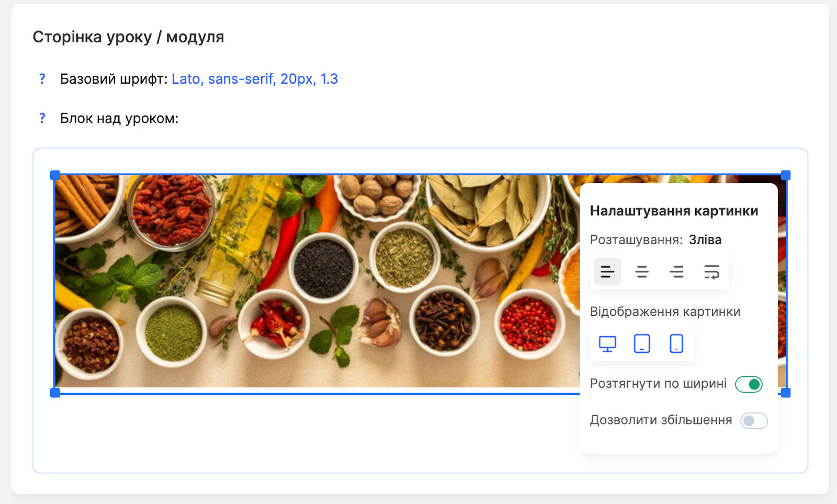Click the desktop display icon
The height and width of the screenshot is (504, 837).
click(607, 344)
